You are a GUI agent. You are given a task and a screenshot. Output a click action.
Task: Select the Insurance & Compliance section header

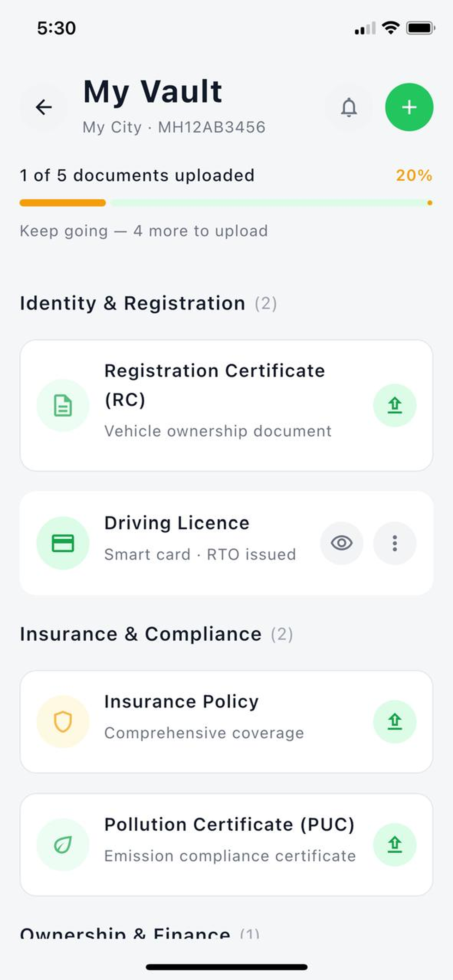click(x=156, y=634)
